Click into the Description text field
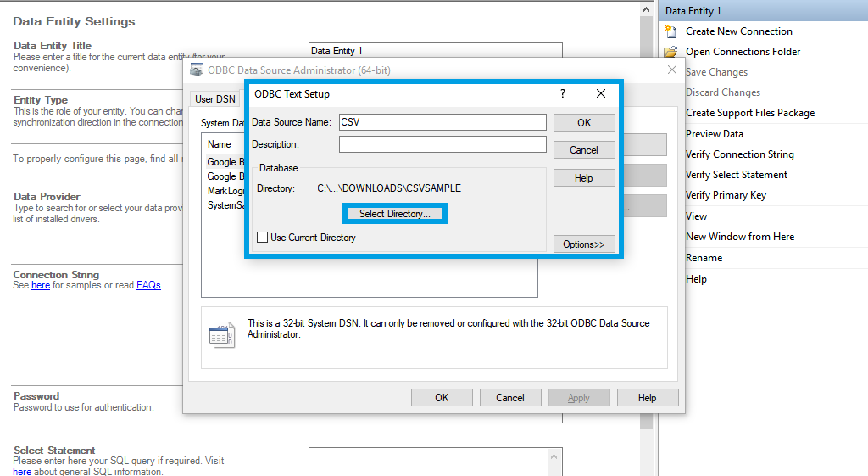Screen dimensions: 868x476 point(442,144)
